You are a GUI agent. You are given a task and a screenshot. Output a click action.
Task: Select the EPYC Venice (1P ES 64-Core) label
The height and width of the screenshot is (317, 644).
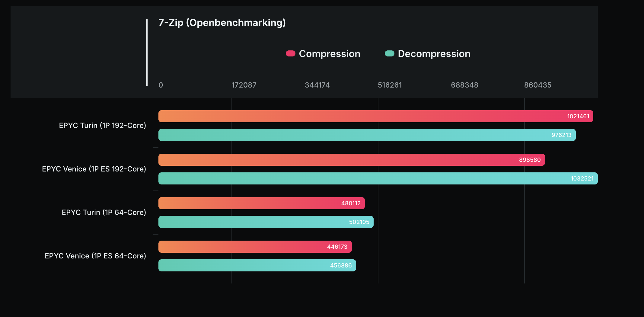[x=95, y=256]
